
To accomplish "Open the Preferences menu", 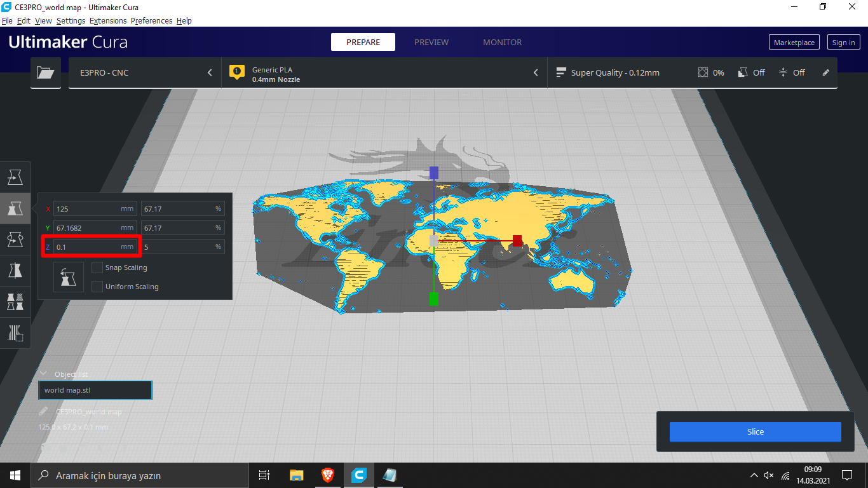I will pyautogui.click(x=151, y=20).
